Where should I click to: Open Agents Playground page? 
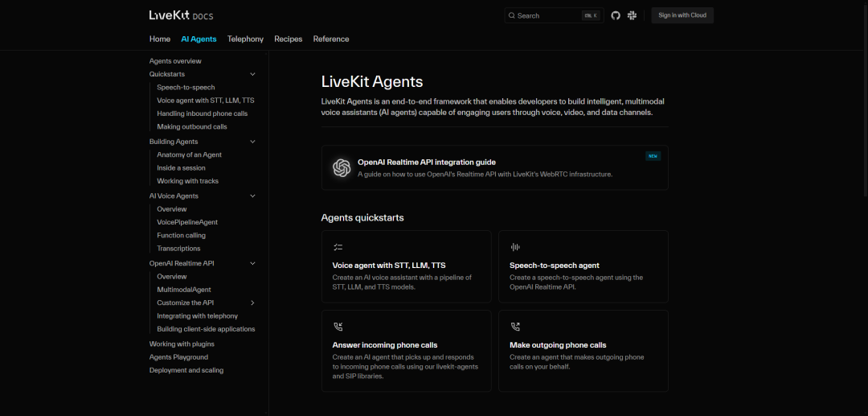coord(178,357)
